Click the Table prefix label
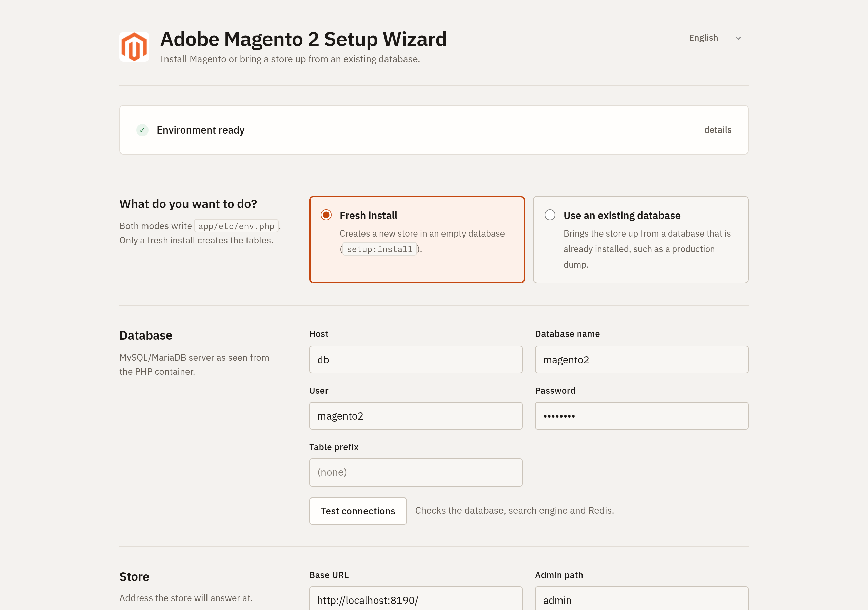The width and height of the screenshot is (868, 610). pyautogui.click(x=334, y=447)
